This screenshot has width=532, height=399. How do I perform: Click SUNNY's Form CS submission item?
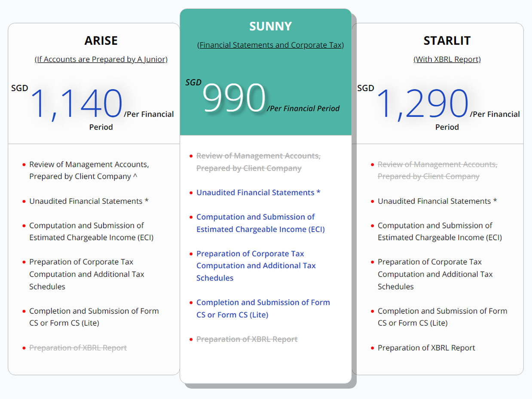click(x=263, y=308)
